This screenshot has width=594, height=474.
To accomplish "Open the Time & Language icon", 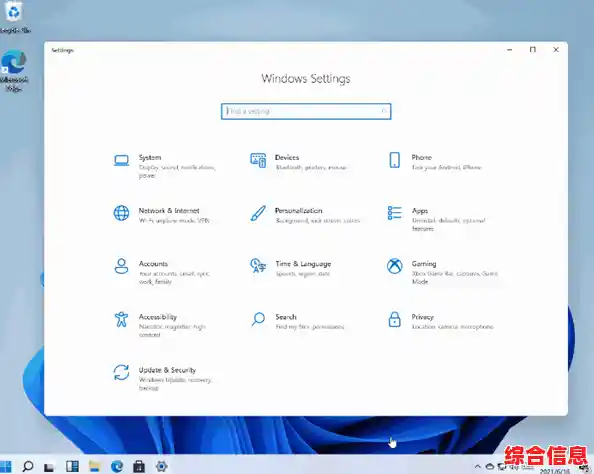I will [x=258, y=266].
